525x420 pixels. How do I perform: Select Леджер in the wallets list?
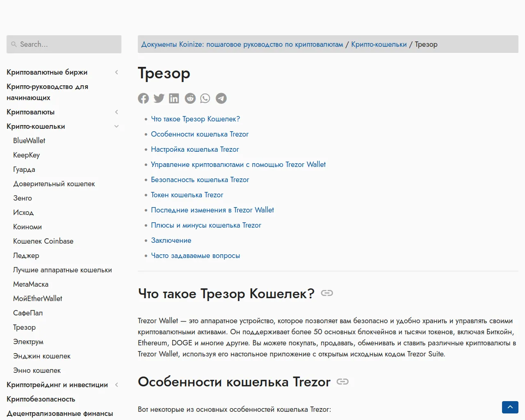[26, 256]
